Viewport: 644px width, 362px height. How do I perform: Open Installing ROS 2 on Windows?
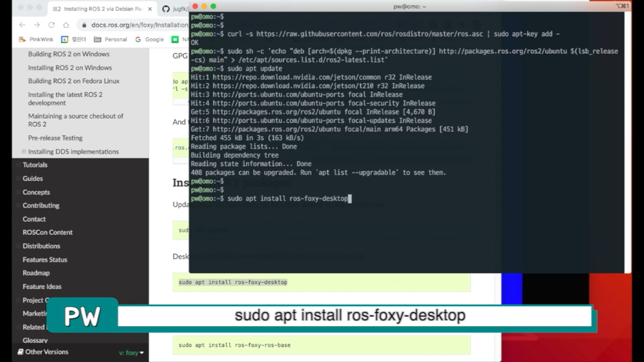pyautogui.click(x=70, y=67)
